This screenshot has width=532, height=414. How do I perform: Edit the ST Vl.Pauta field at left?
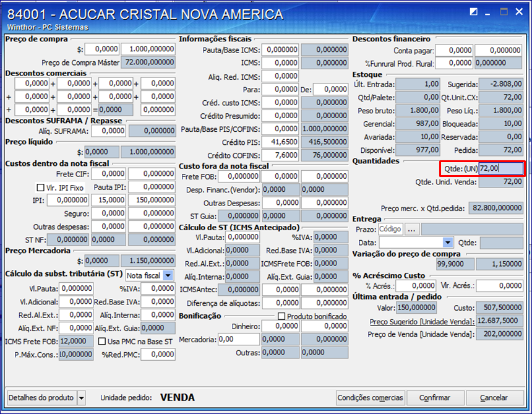(x=76, y=288)
